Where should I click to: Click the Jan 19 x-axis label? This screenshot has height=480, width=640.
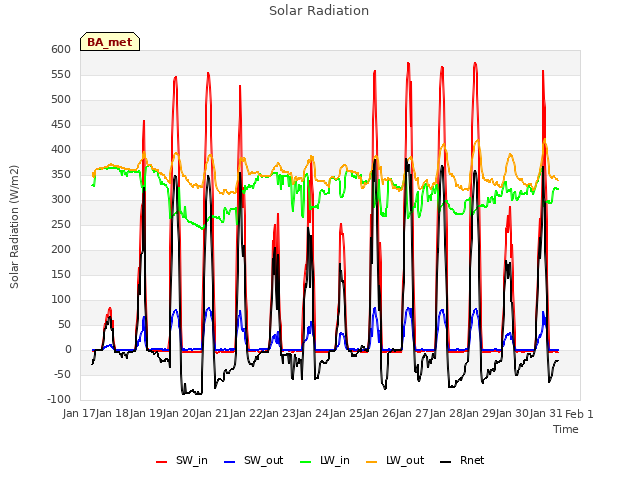(146, 414)
